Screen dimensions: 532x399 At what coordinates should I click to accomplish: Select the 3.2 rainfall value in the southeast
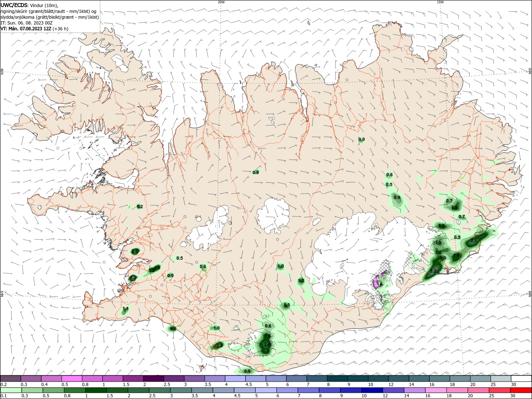(433, 271)
